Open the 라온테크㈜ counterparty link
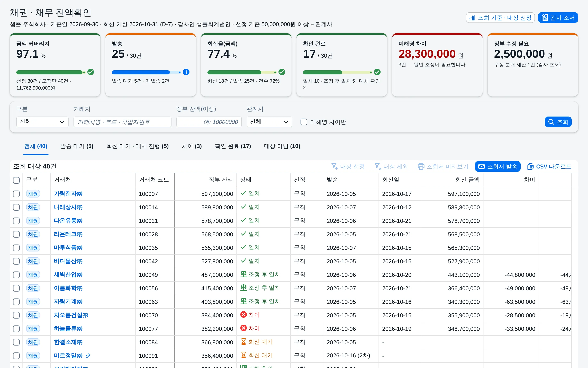This screenshot has height=368, width=588. click(x=68, y=234)
